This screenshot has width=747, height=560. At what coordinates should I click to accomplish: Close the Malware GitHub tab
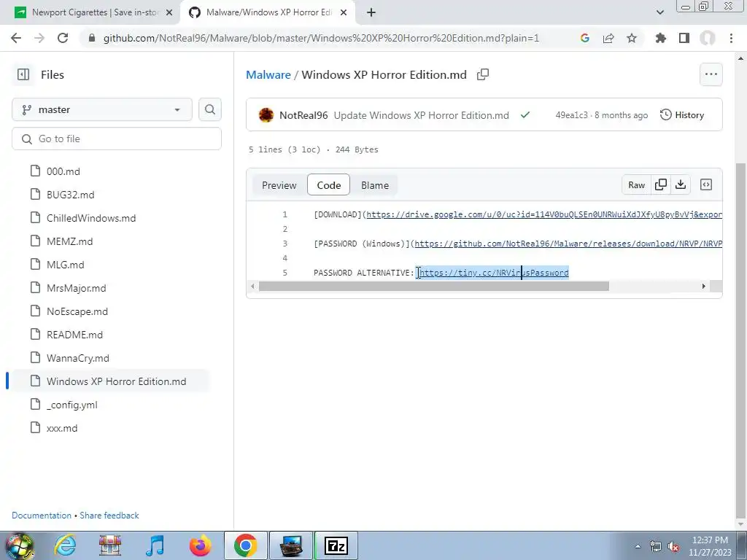tap(344, 13)
